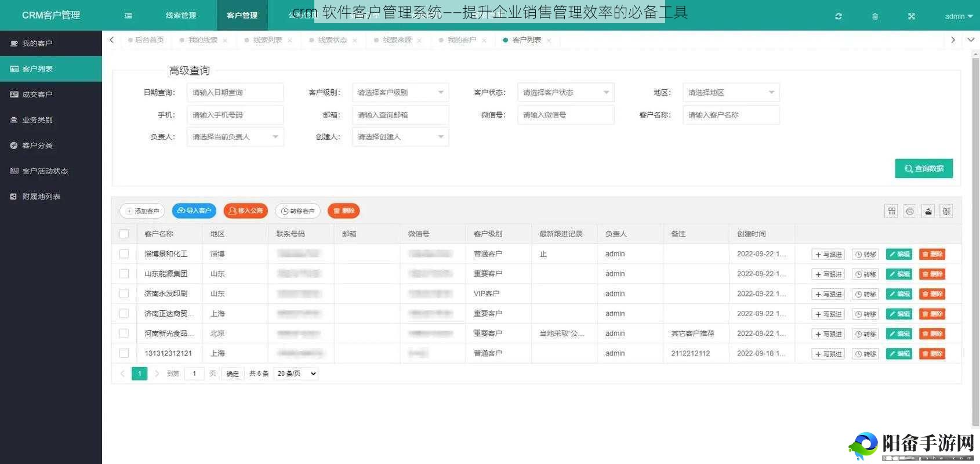Switch to the 线索管理 top menu
The image size is (980, 464).
click(181, 16)
